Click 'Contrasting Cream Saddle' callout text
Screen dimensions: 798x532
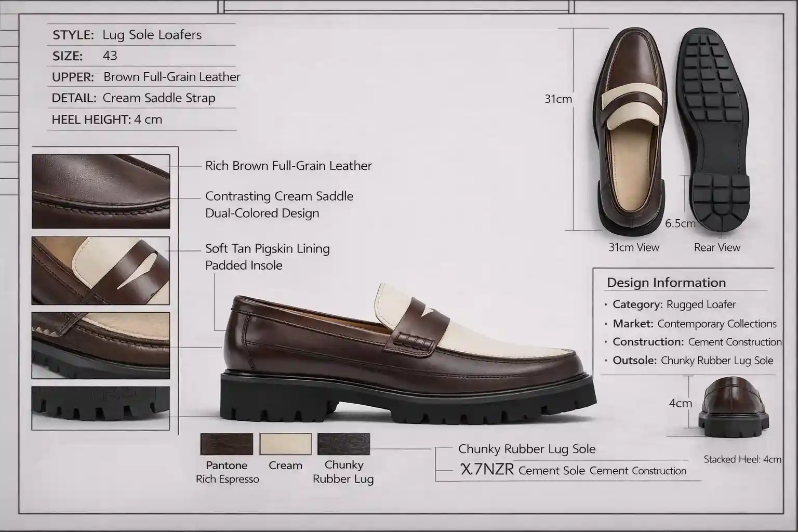279,196
